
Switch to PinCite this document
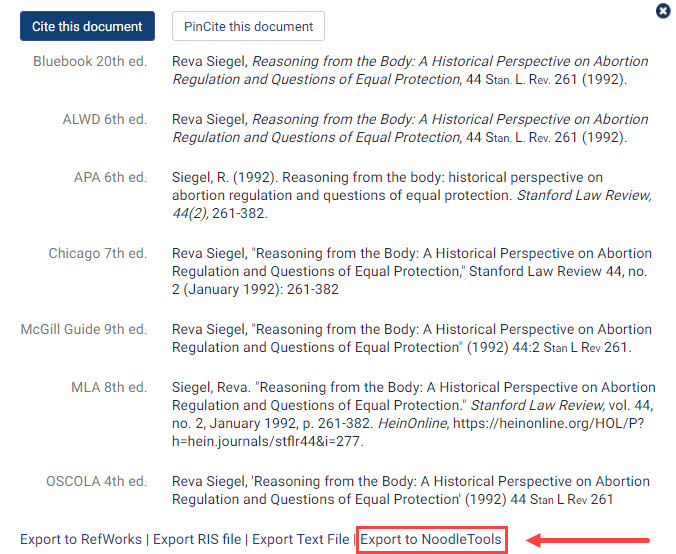click(x=248, y=27)
